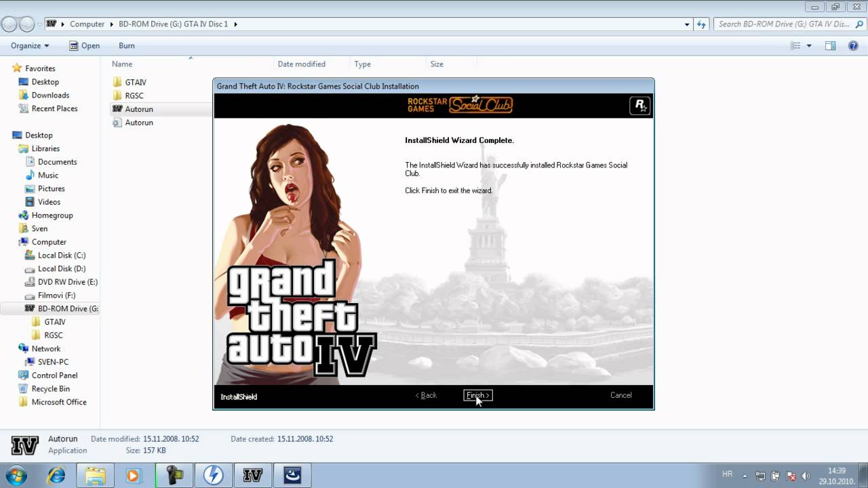Open Windows Media Player taskbar icon
The image size is (868, 488).
point(133,475)
